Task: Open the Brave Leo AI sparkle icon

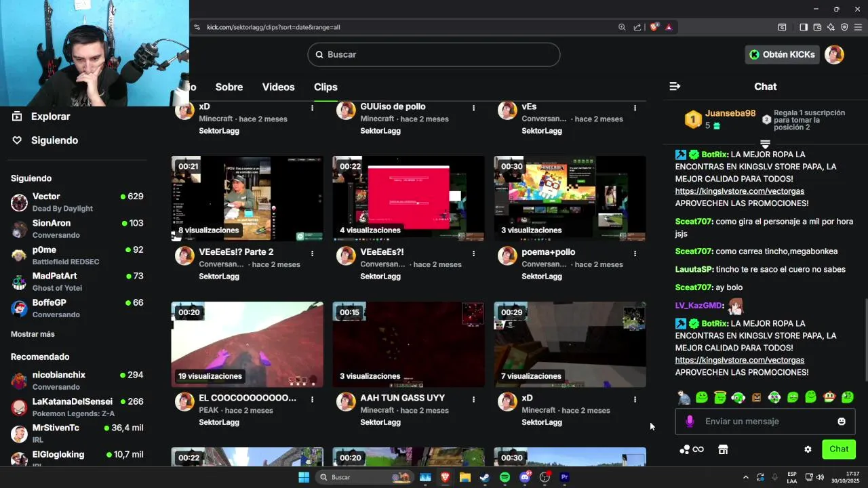Action: 831,27
